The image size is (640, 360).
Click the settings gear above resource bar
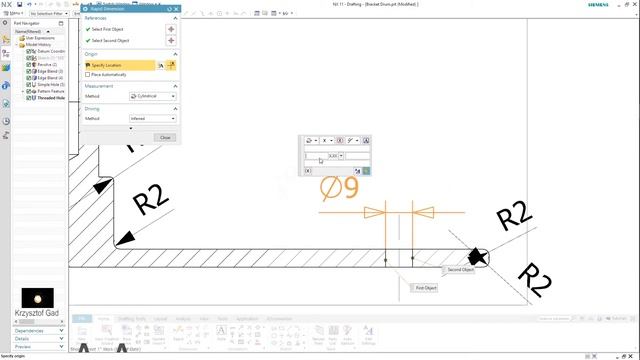5,23
